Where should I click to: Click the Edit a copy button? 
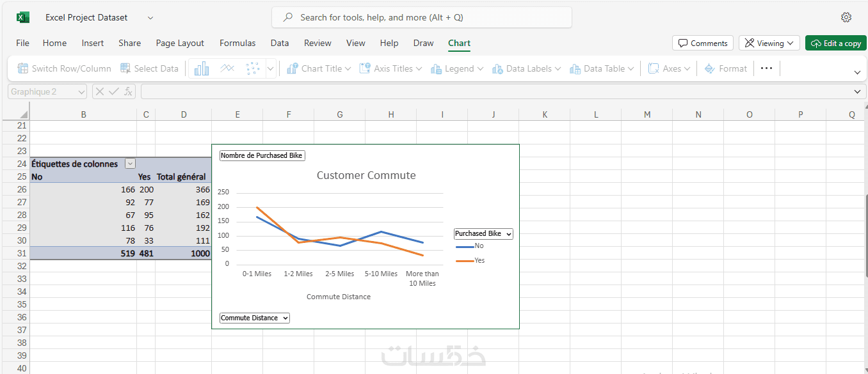[x=835, y=43]
